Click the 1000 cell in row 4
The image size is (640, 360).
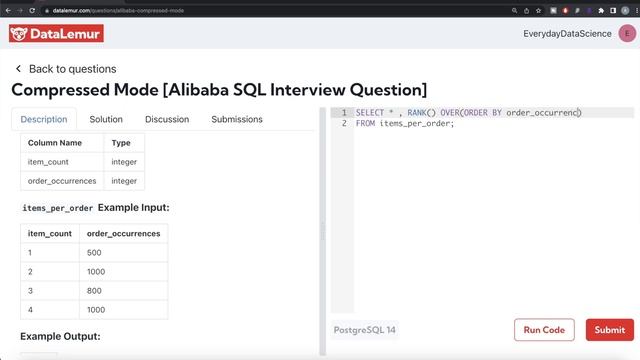coord(124,310)
